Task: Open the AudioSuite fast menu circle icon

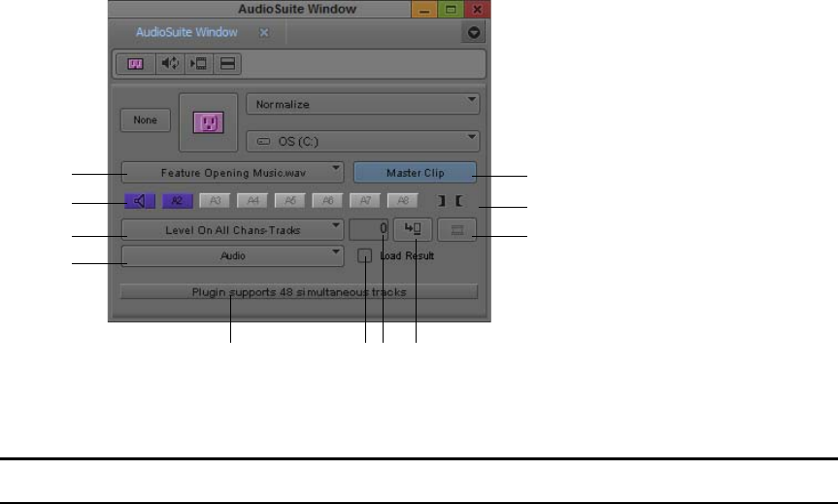Action: click(474, 32)
